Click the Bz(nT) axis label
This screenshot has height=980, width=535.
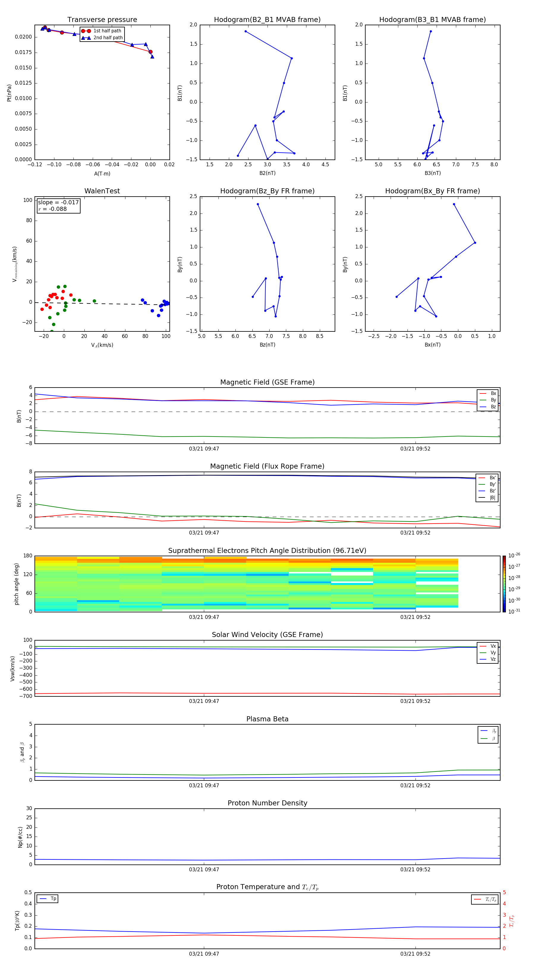[x=267, y=345]
